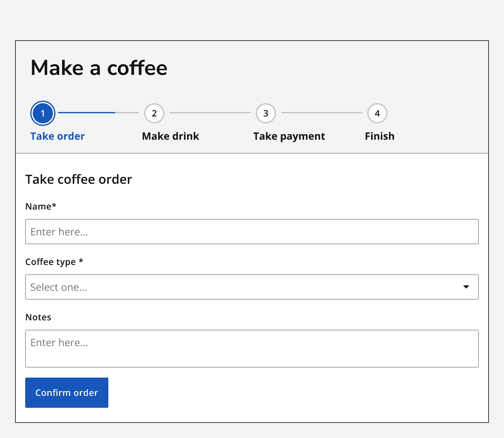504x438 pixels.
Task: Click inside the Name input field
Action: tap(252, 232)
